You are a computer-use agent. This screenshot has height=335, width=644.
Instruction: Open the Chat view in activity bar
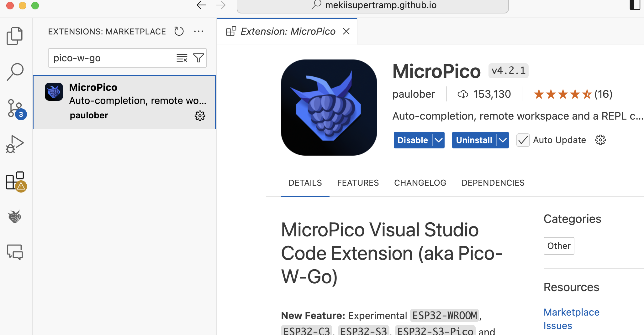tap(15, 252)
